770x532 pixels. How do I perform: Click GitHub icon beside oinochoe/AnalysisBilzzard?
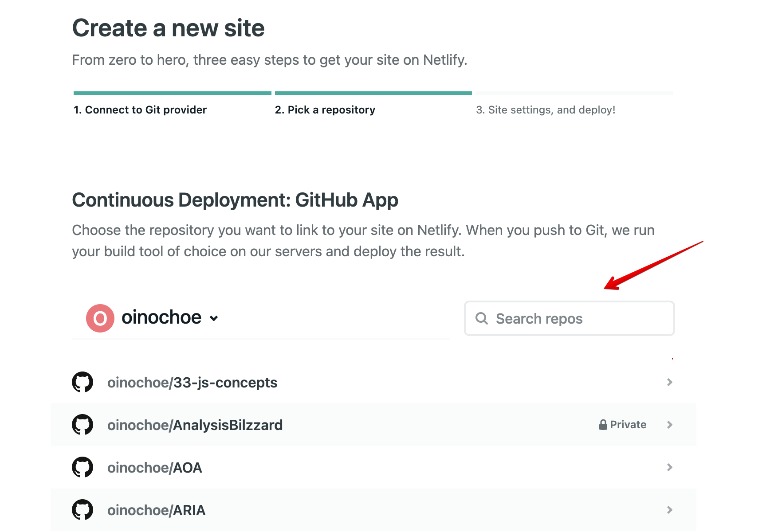click(x=82, y=425)
